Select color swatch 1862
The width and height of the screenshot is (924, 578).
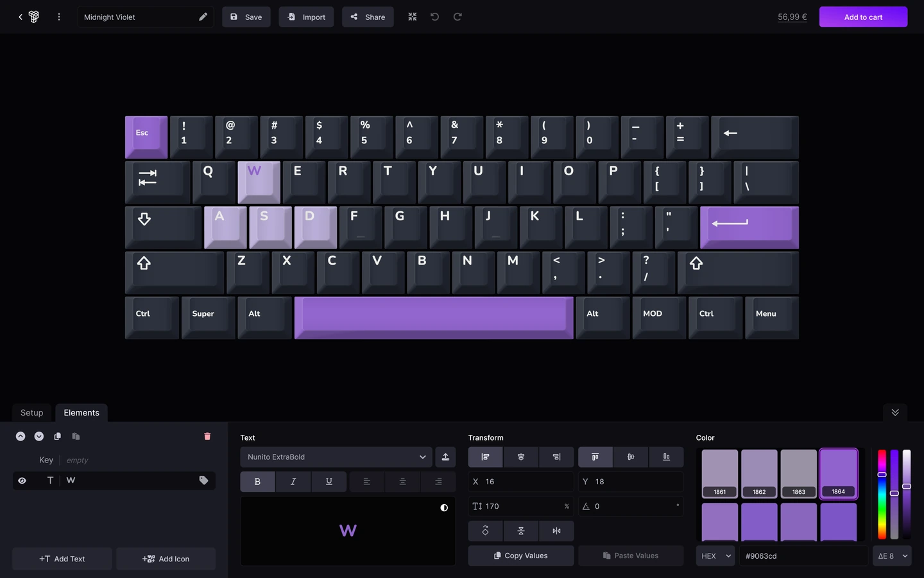tap(759, 474)
